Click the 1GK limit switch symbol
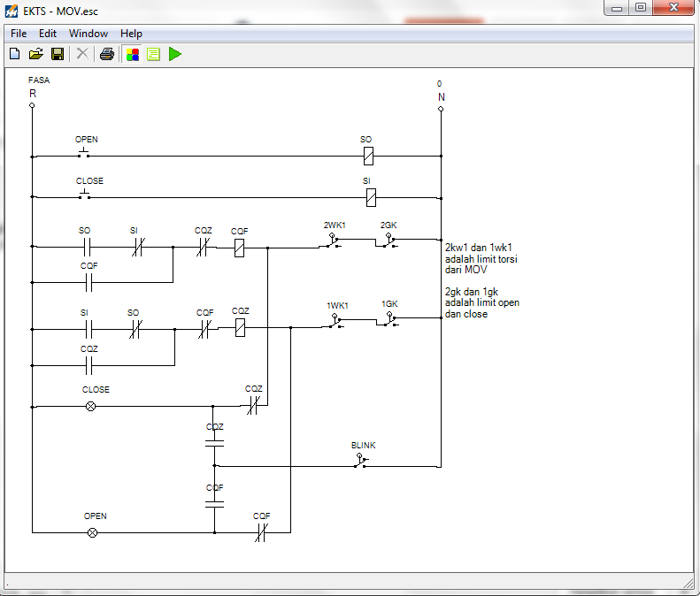The height and width of the screenshot is (596, 700). click(388, 319)
